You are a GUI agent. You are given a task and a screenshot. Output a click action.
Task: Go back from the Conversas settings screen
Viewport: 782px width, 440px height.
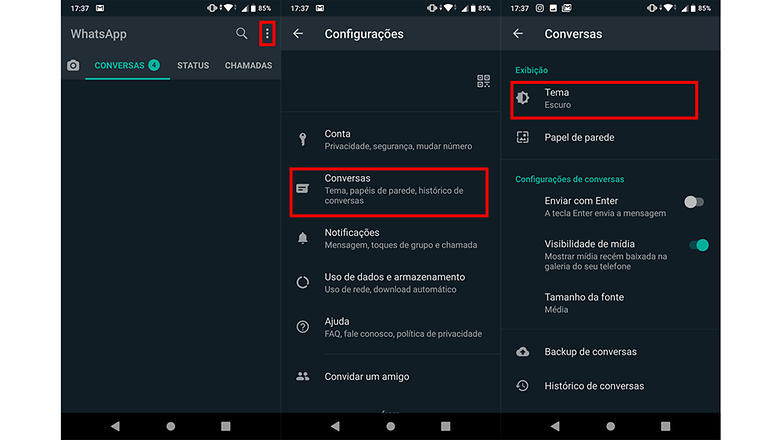coord(518,33)
